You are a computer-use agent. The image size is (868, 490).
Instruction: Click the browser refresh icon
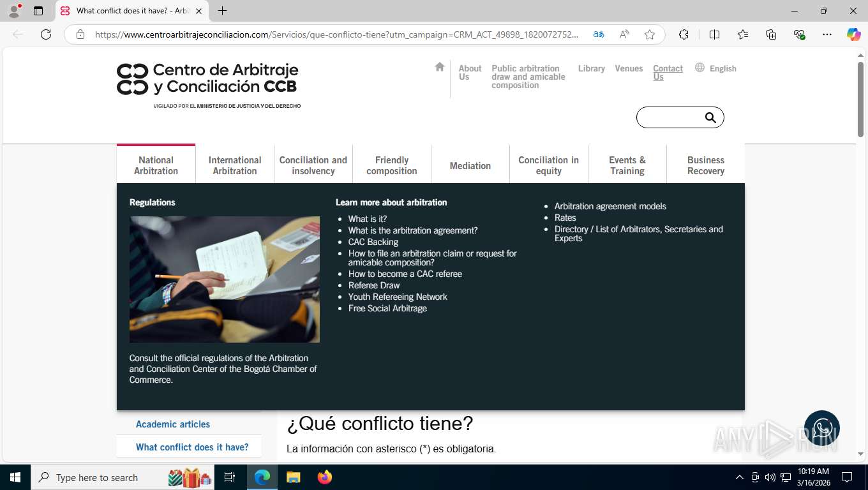click(x=46, y=34)
